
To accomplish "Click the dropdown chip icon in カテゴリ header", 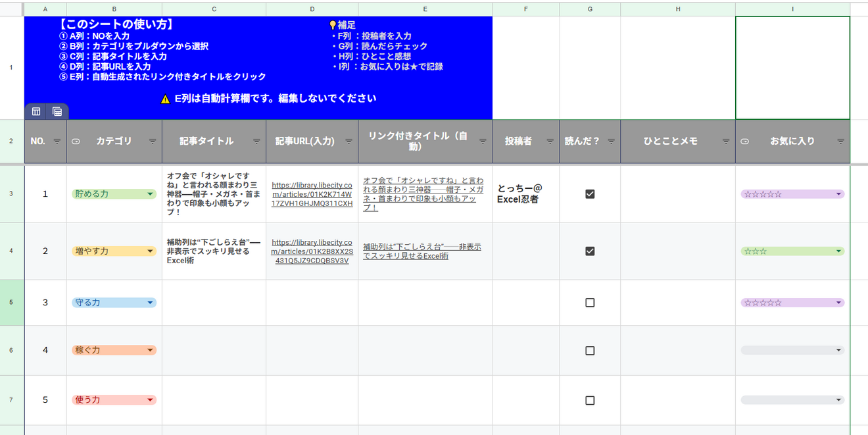I will pos(76,141).
